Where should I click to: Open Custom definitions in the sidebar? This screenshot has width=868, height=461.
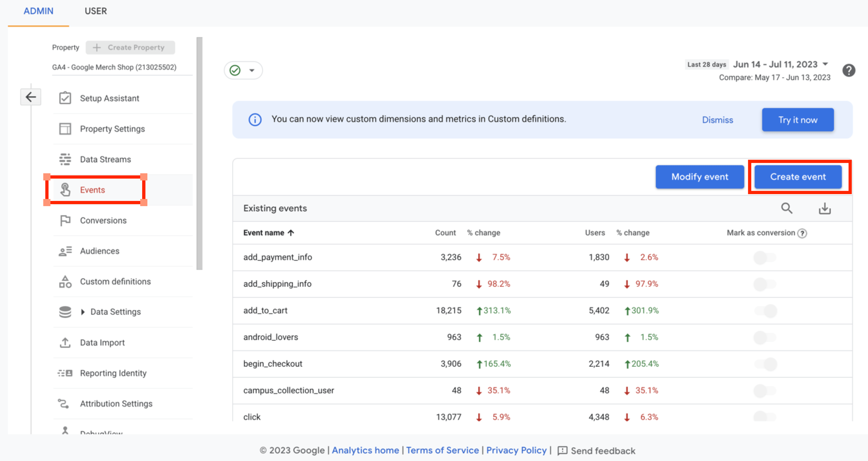[123, 282]
